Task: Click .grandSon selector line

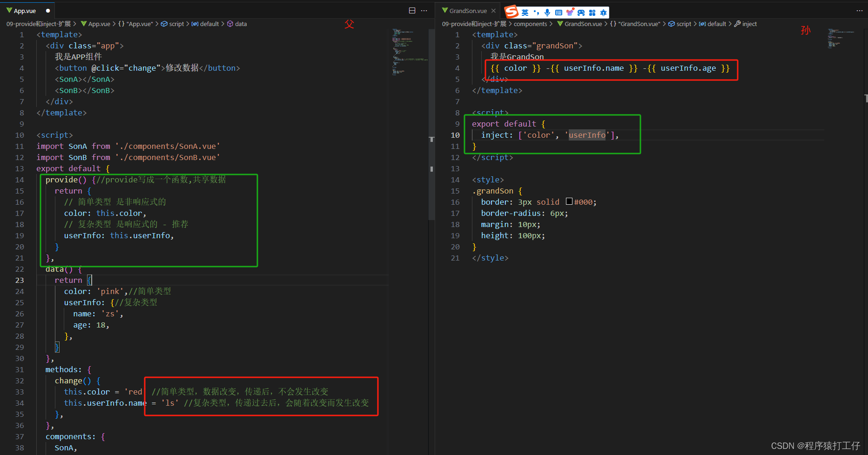Action: [497, 191]
